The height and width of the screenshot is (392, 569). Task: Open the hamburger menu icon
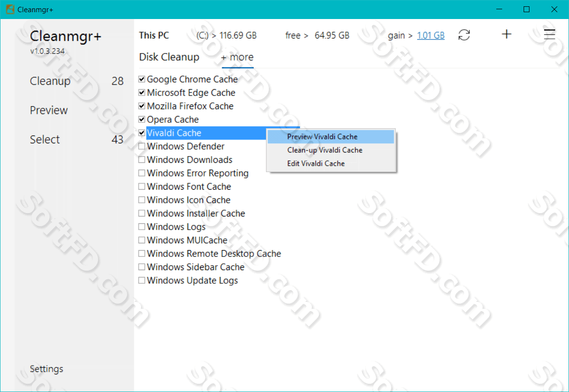[x=549, y=35]
